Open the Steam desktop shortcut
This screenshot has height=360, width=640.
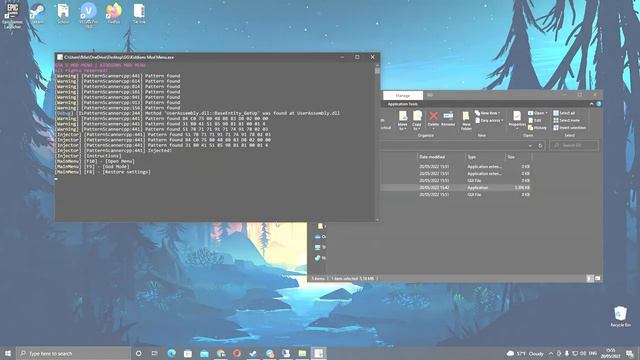point(38,13)
